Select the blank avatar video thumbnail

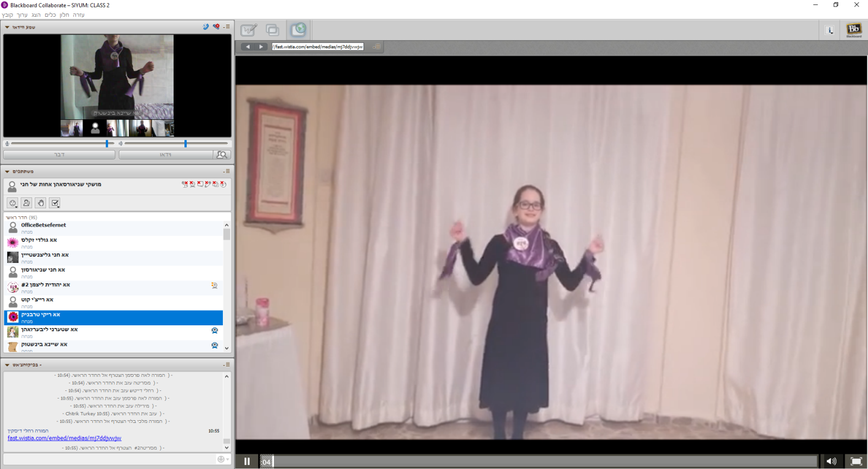point(95,129)
